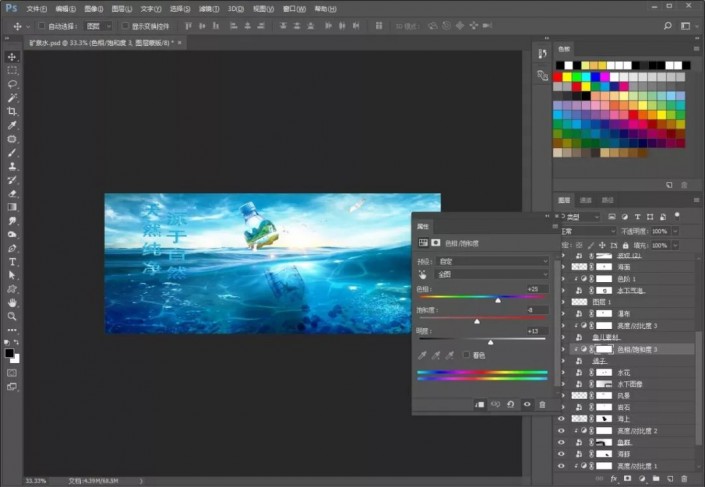705x487 pixels.
Task: Add a layer style with fx icon
Action: pyautogui.click(x=613, y=479)
